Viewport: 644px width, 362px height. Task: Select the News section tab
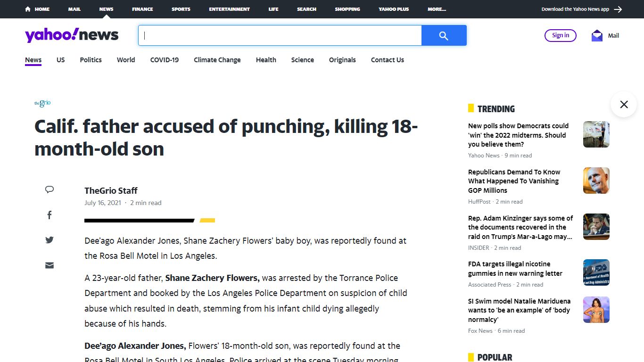point(33,60)
